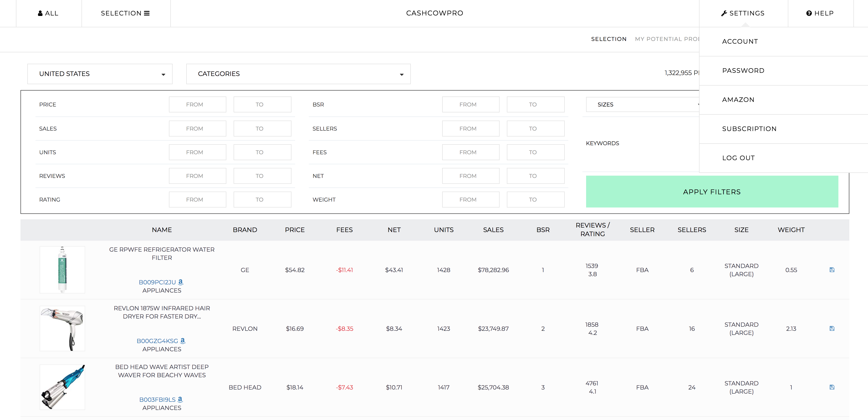868x420 pixels.
Task: Click the save icon for Revlon hair dryer row
Action: 832,328
